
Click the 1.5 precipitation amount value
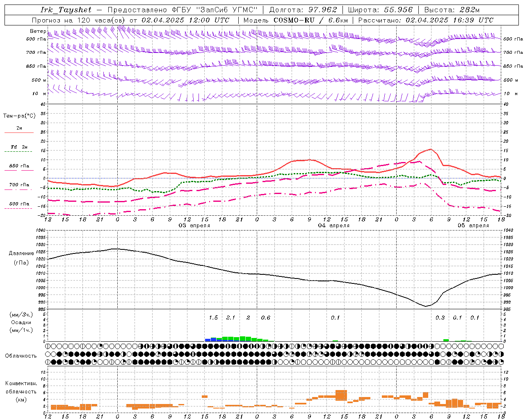(213, 317)
